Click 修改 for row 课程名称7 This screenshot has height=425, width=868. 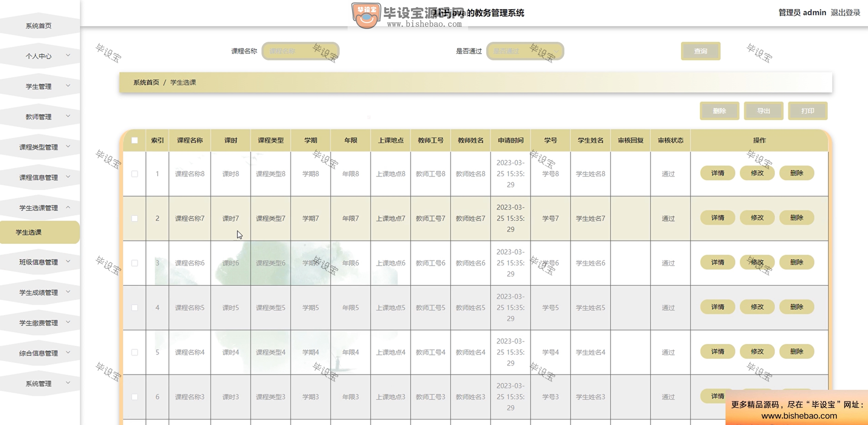(x=757, y=218)
